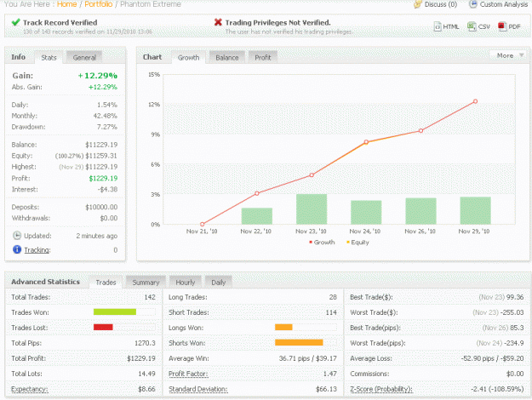Click the Custom Analysis link text

pyautogui.click(x=504, y=4)
